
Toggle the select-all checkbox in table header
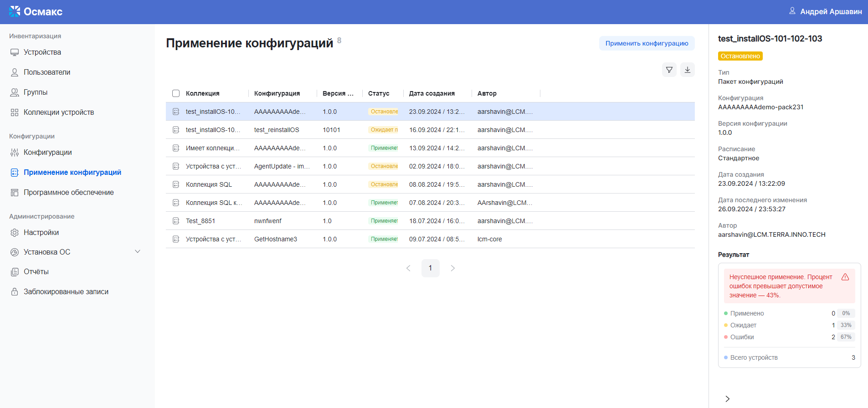(x=176, y=93)
